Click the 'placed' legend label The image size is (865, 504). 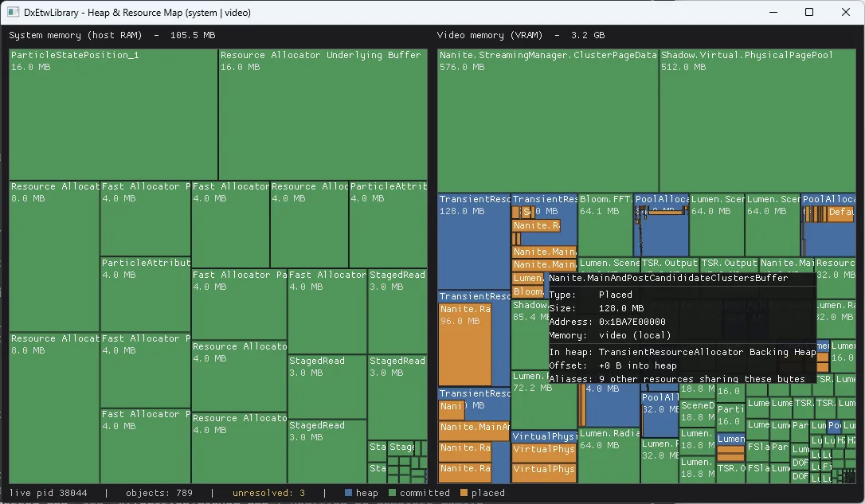pos(487,492)
